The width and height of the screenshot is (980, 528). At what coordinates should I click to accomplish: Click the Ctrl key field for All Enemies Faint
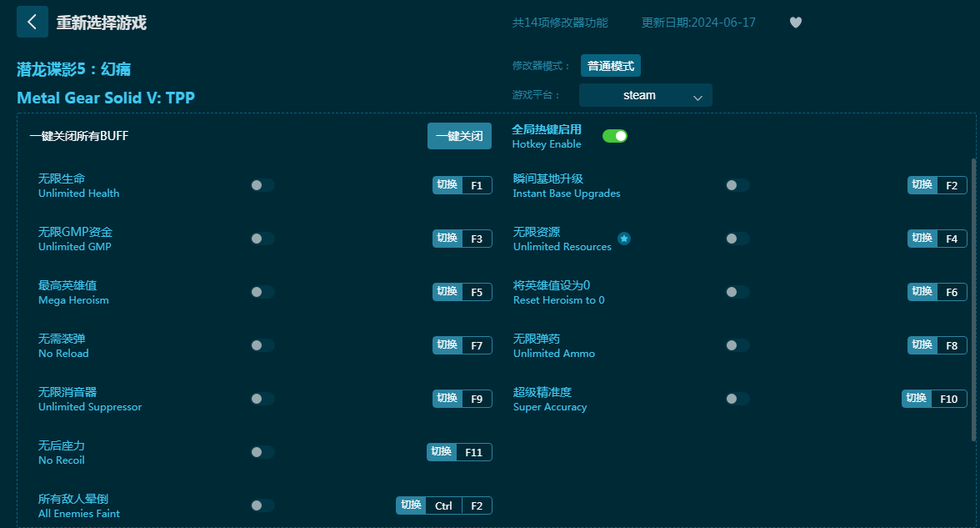[443, 505]
